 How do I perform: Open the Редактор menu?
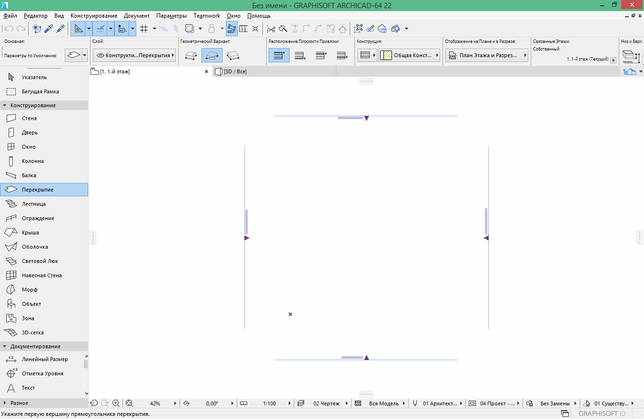click(36, 16)
